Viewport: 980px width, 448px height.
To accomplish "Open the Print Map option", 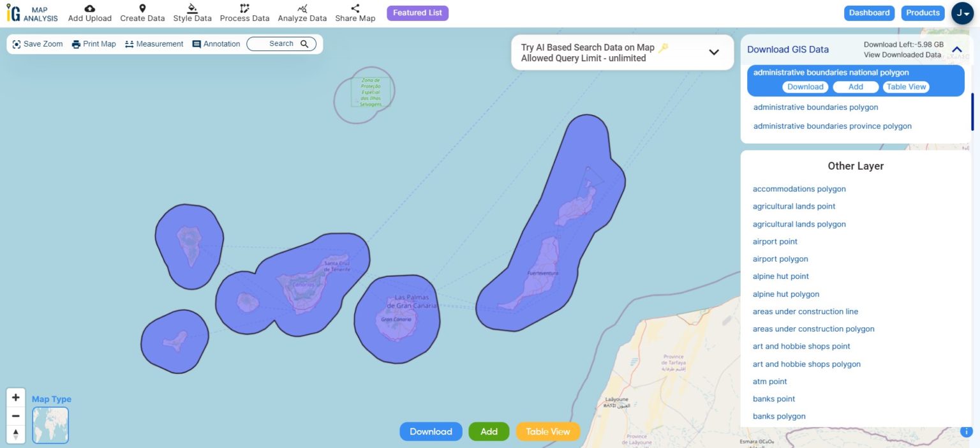I will click(93, 43).
